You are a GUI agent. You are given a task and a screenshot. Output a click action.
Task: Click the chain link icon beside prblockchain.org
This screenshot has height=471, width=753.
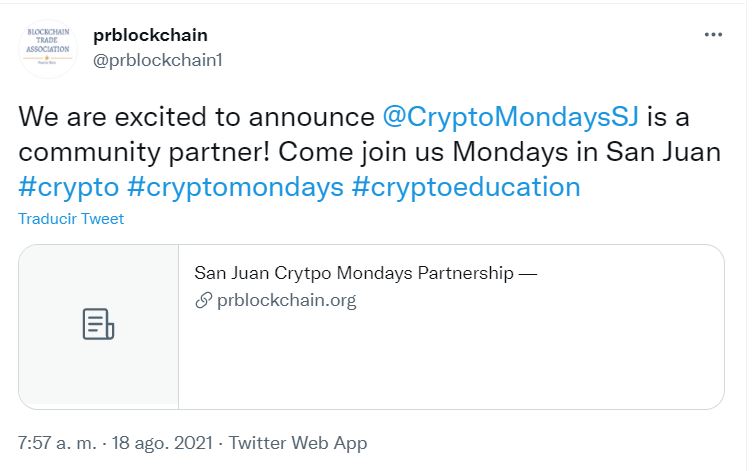click(204, 301)
